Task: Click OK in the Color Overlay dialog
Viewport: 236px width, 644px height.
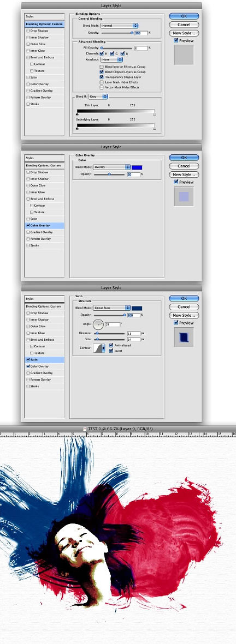Action: click(184, 157)
